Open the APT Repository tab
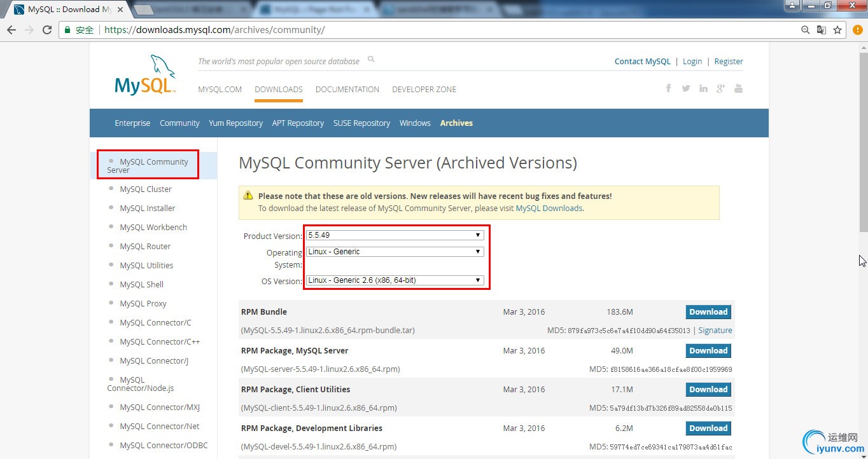The image size is (868, 459). 298,123
